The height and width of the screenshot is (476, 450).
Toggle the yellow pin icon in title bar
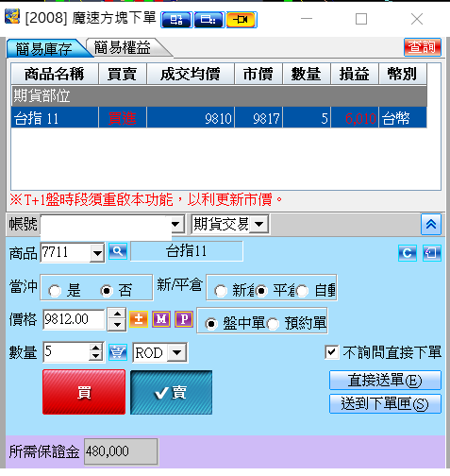pyautogui.click(x=242, y=20)
